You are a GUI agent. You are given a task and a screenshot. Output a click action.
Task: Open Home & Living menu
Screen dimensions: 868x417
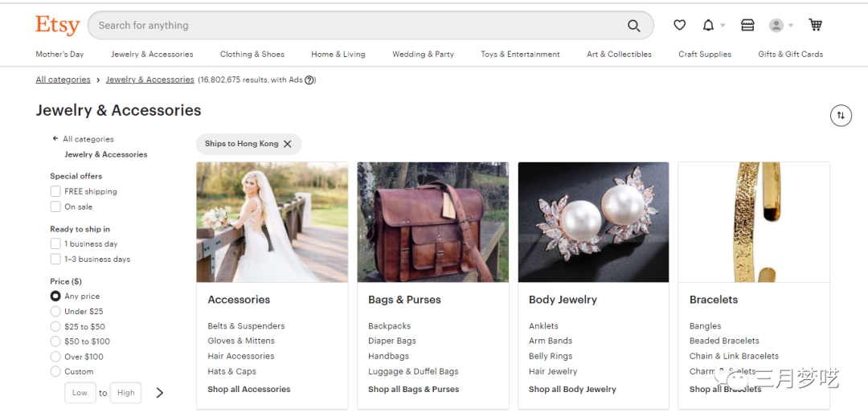pyautogui.click(x=338, y=55)
